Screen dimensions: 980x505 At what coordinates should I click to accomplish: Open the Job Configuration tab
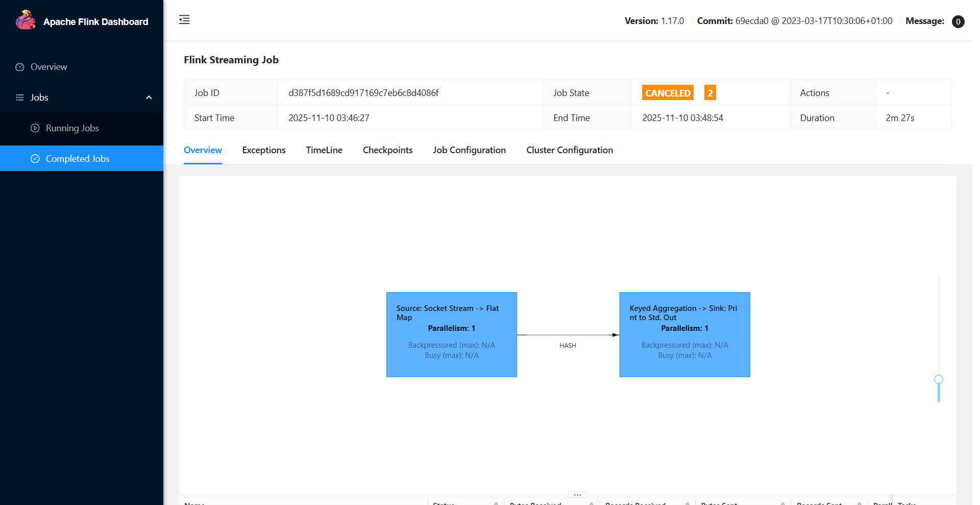coord(469,150)
